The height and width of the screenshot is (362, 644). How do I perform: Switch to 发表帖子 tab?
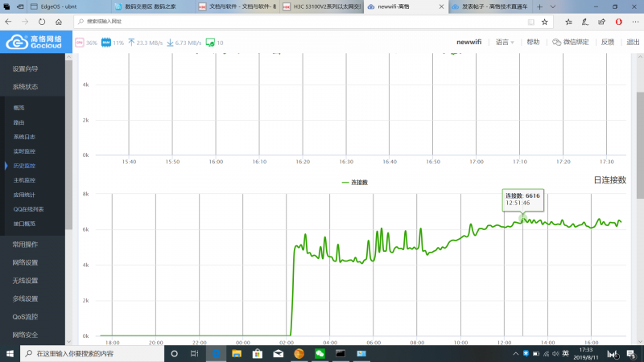(490, 6)
